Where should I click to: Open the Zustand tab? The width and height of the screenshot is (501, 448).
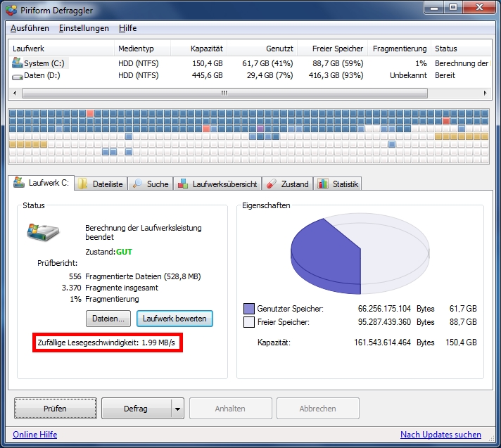pos(288,184)
